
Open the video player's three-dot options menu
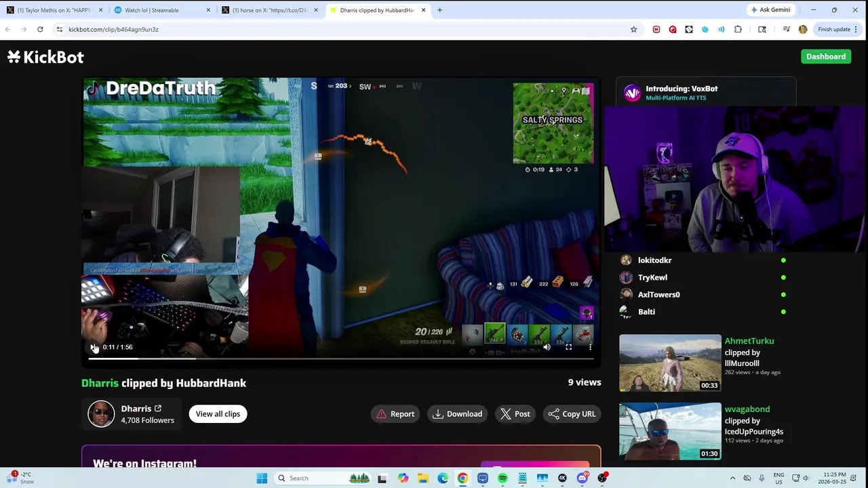tap(590, 347)
